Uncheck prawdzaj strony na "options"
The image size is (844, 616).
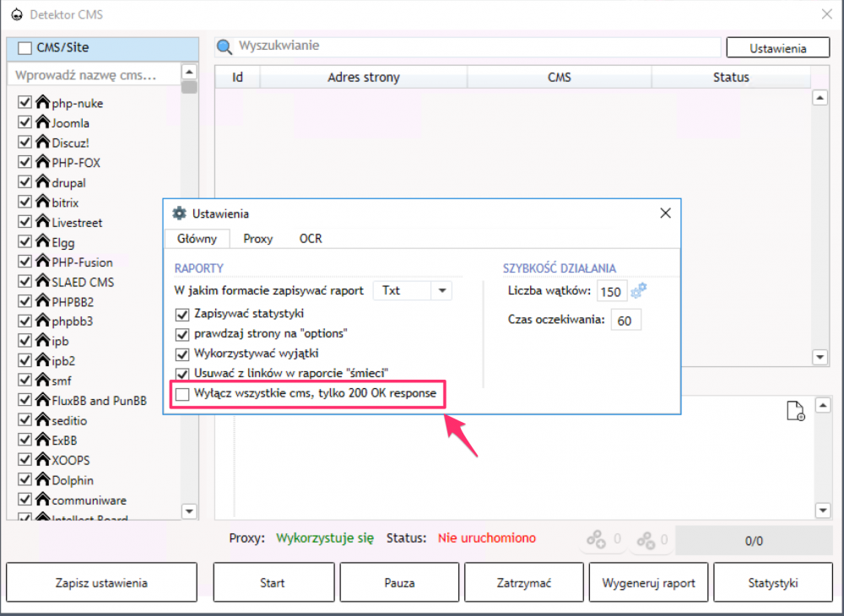point(182,334)
